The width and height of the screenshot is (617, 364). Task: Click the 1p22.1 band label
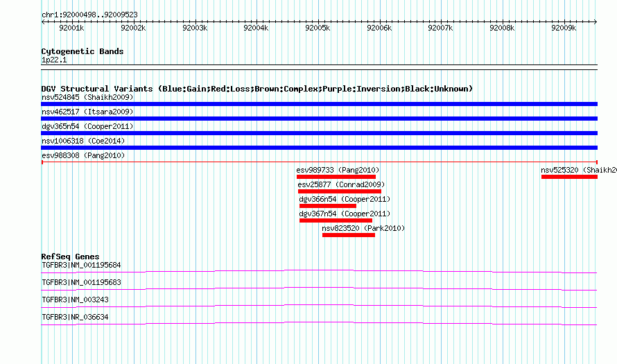pyautogui.click(x=54, y=60)
